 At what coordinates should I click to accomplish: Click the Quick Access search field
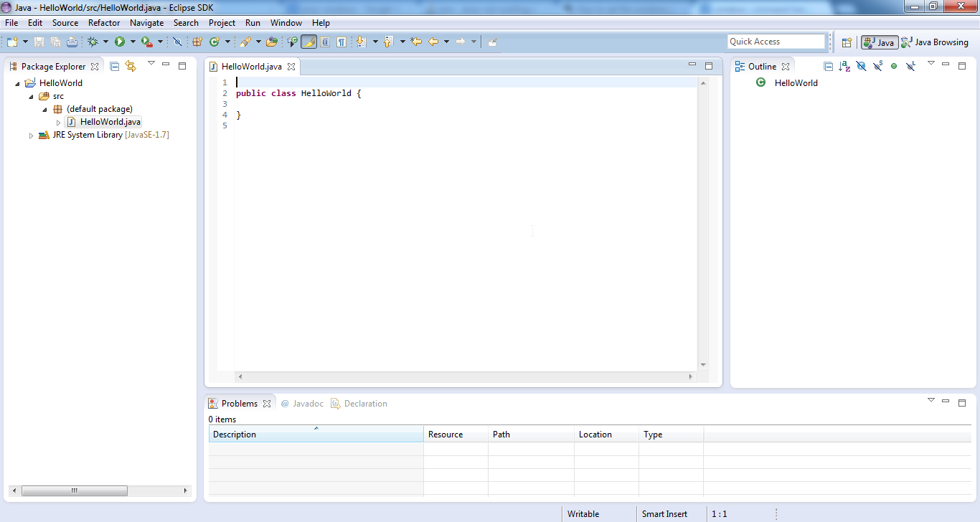[x=776, y=42]
